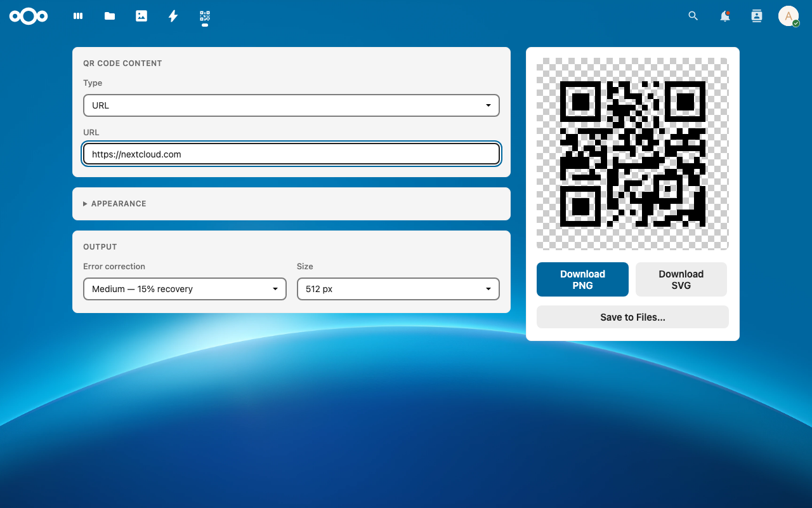Click the Error correction label
Screen dimensions: 812x508
point(114,267)
